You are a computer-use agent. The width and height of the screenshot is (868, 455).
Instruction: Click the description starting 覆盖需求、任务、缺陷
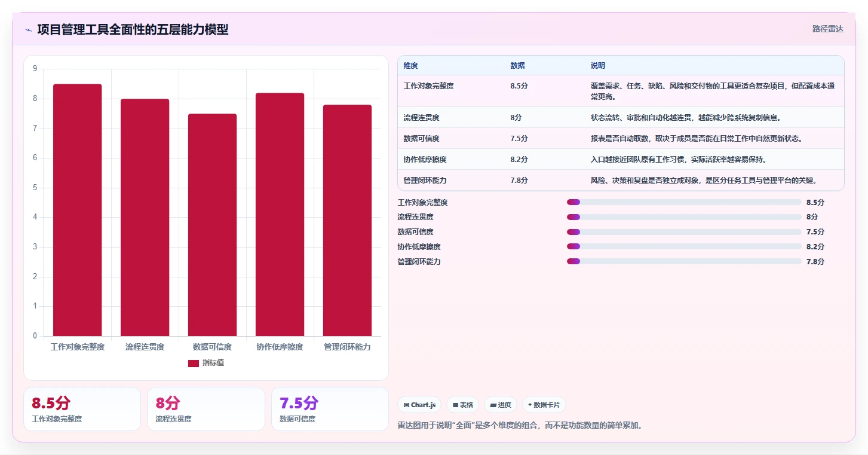pos(713,91)
